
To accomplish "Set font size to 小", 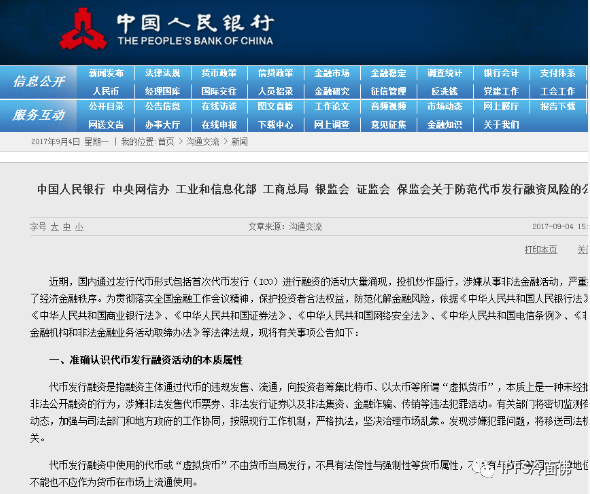I will coord(79,227).
